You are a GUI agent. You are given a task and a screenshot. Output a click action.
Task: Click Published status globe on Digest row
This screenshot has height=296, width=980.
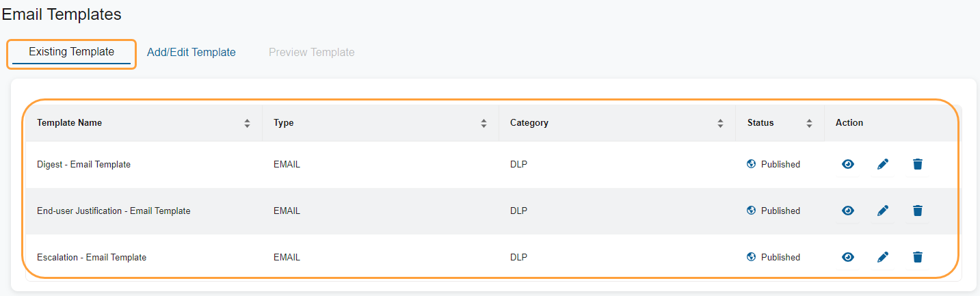pyautogui.click(x=751, y=164)
